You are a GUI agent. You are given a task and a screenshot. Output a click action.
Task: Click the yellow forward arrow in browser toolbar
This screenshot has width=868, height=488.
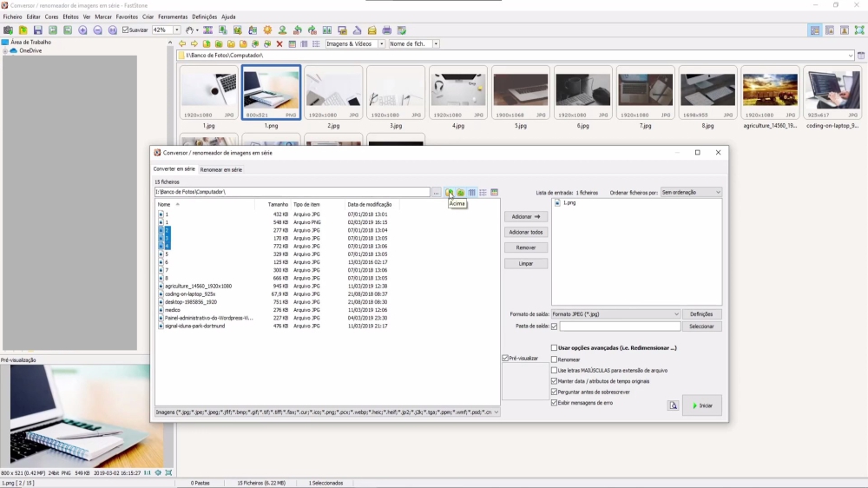(194, 43)
